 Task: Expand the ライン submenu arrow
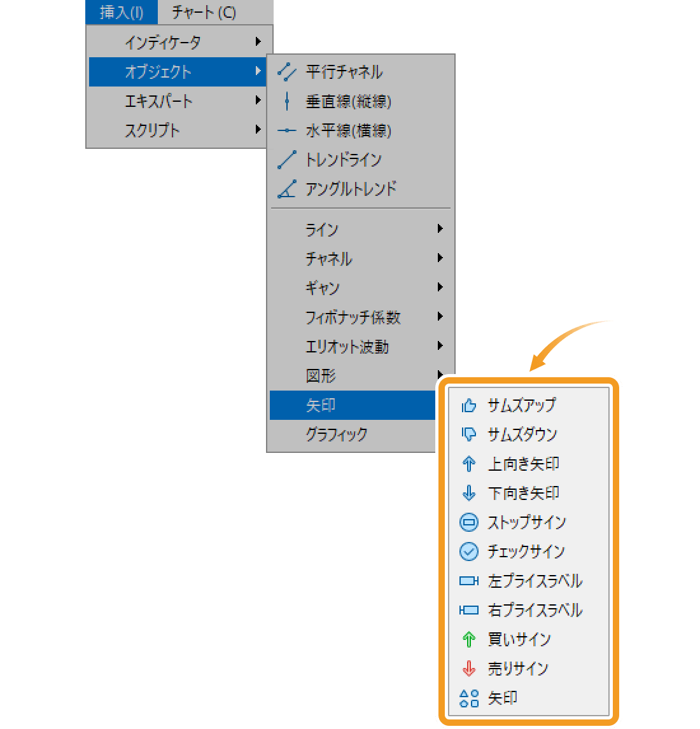pyautogui.click(x=440, y=228)
